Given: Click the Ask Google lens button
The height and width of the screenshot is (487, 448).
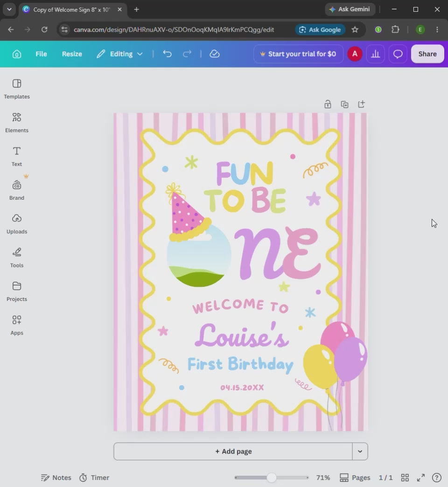Looking at the screenshot, I should click(320, 30).
